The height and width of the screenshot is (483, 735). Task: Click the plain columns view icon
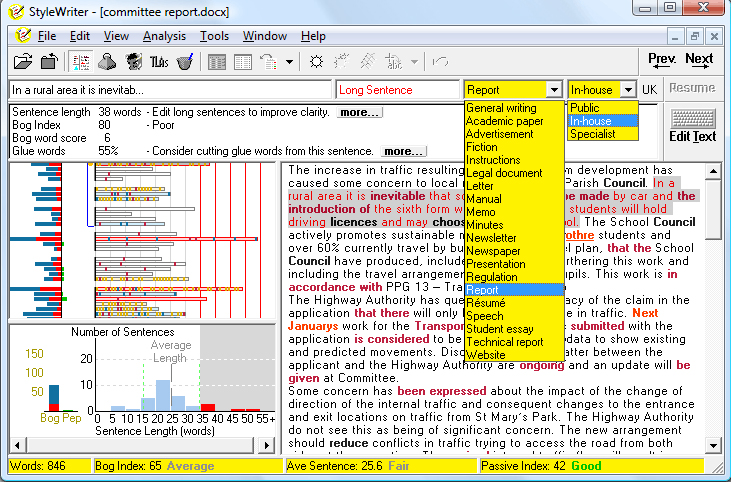point(243,61)
